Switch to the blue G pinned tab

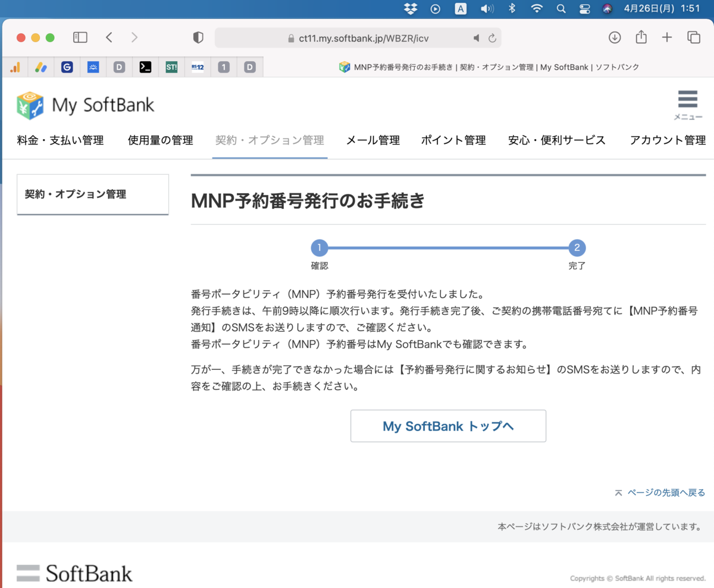67,67
